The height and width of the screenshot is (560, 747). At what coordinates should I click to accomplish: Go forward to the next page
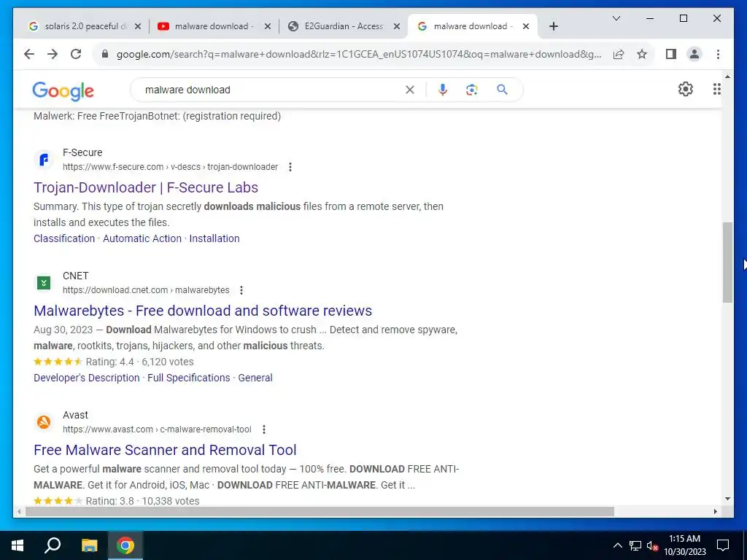click(53, 54)
